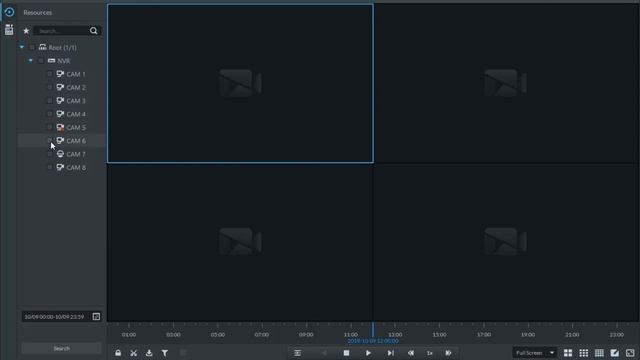Click the download recording icon

tap(149, 353)
